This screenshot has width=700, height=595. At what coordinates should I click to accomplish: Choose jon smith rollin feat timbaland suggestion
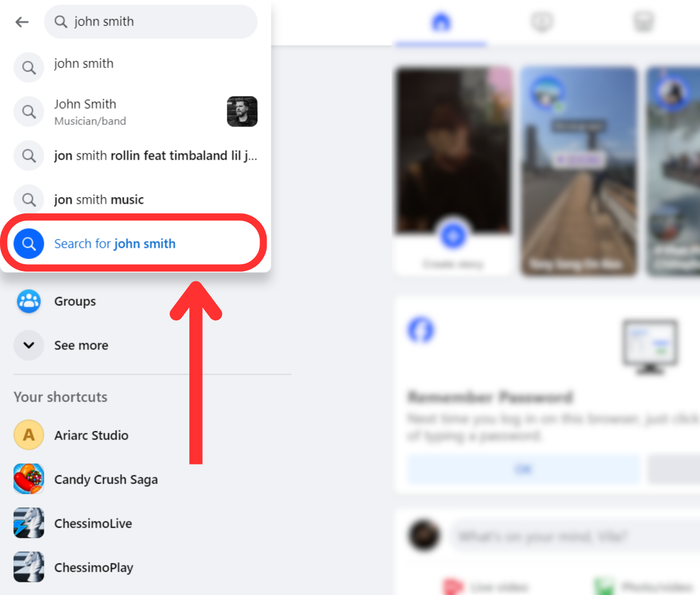[x=135, y=156]
